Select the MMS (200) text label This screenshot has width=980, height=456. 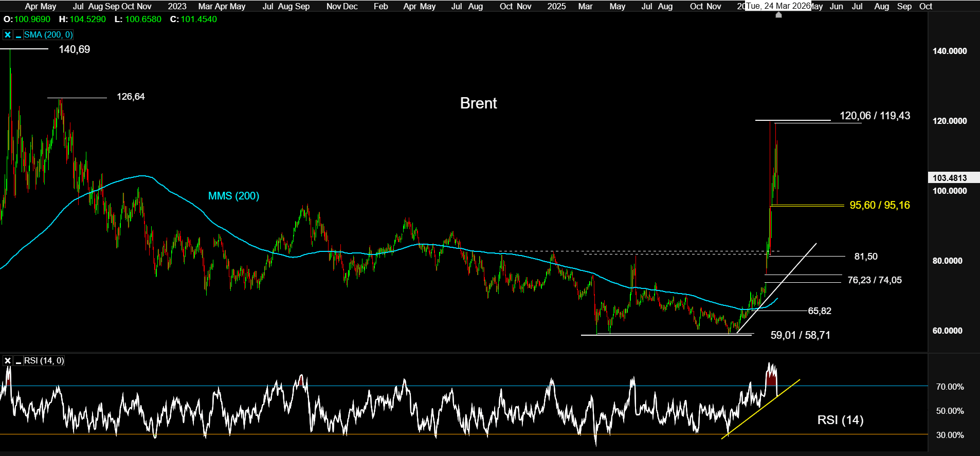(x=233, y=196)
